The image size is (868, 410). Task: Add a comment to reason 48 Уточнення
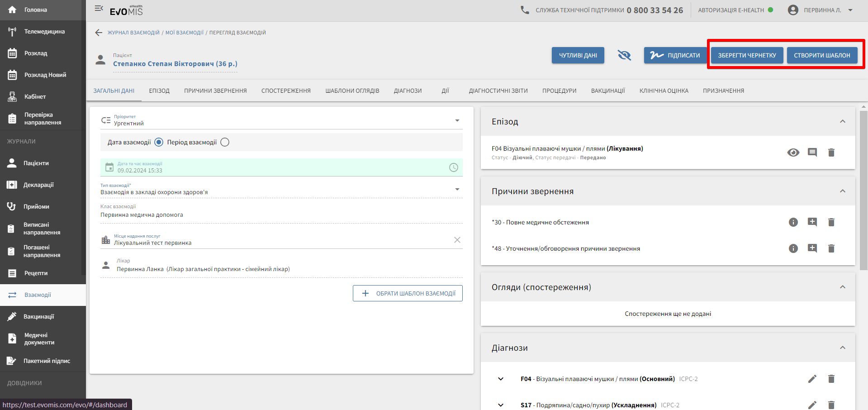812,248
